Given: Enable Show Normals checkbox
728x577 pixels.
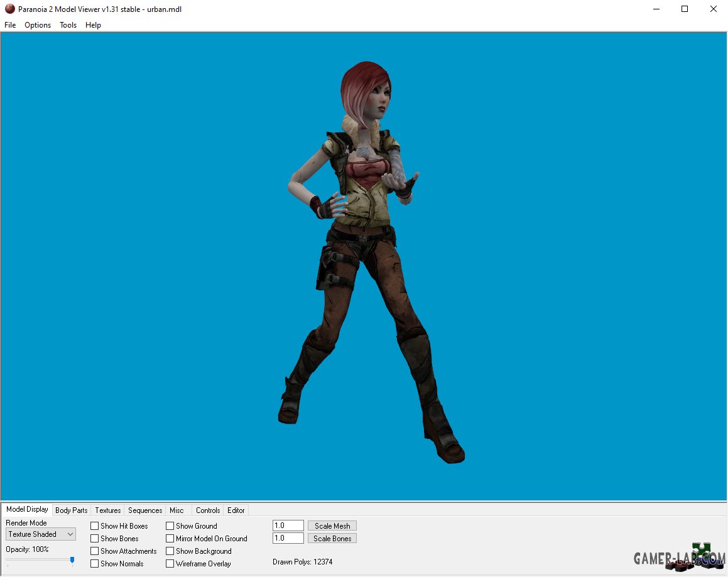Looking at the screenshot, I should [x=95, y=564].
